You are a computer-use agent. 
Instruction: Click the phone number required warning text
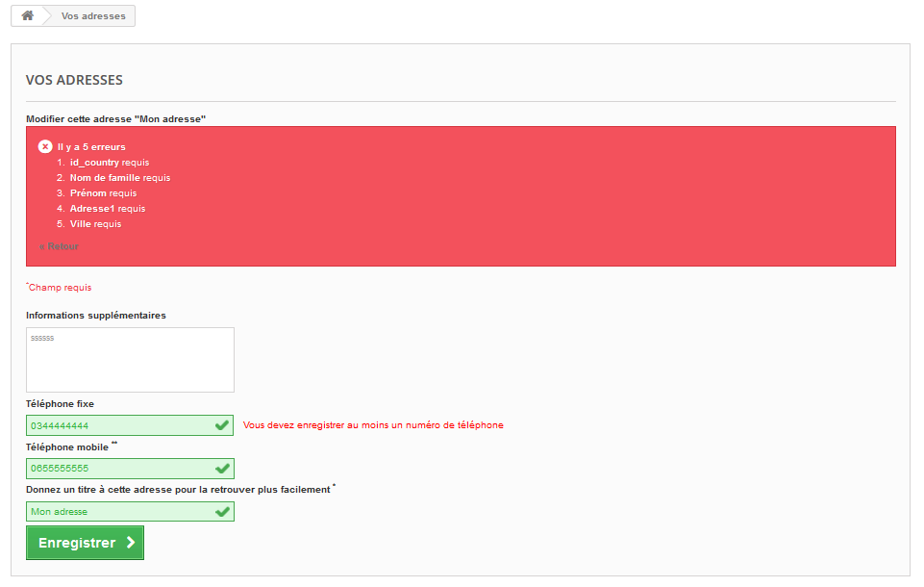pyautogui.click(x=373, y=425)
